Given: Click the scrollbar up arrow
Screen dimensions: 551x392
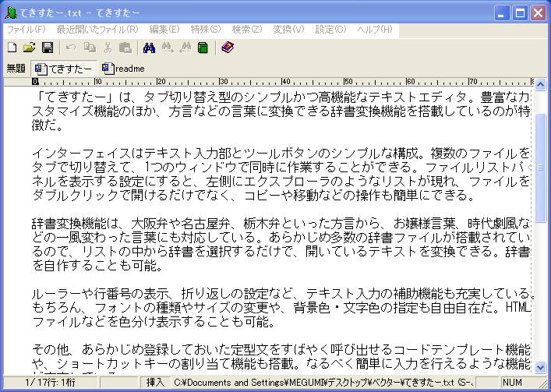Looking at the screenshot, I should pyautogui.click(x=540, y=84).
